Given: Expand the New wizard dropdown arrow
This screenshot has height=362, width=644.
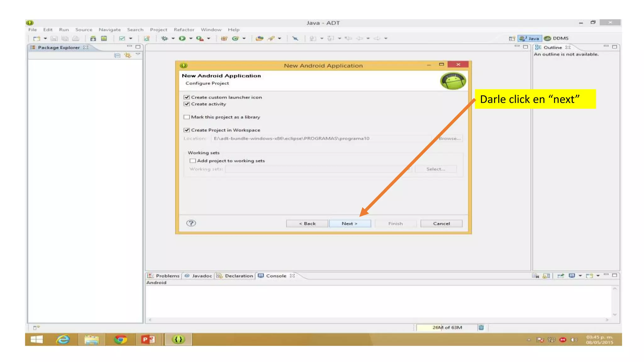Looking at the screenshot, I should click(45, 38).
